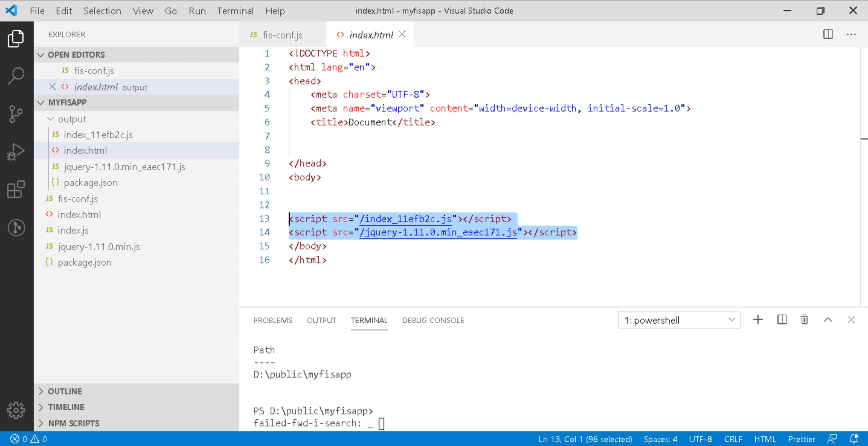This screenshot has width=868, height=446.
Task: Open the Extensions view
Action: coord(16,189)
